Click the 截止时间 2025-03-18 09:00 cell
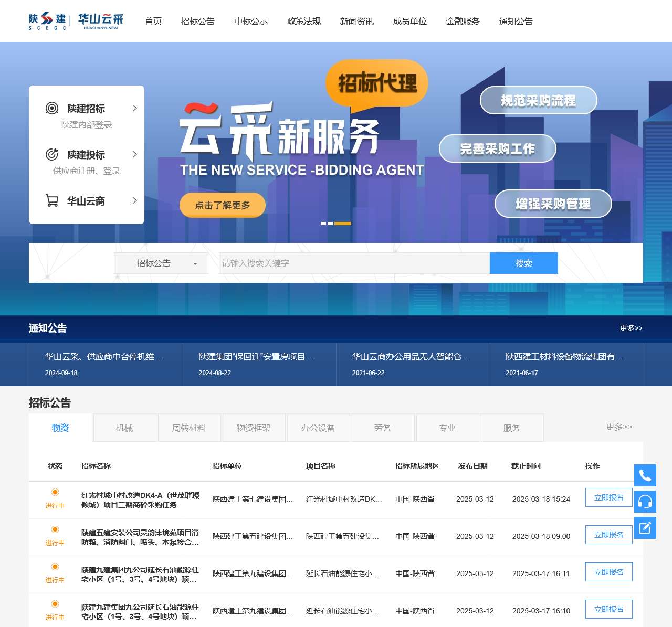 tap(541, 536)
